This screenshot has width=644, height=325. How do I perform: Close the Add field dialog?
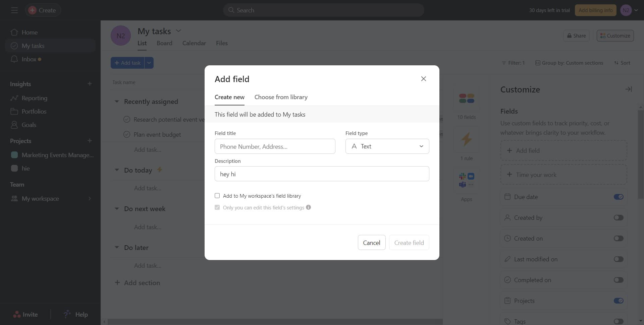point(423,79)
